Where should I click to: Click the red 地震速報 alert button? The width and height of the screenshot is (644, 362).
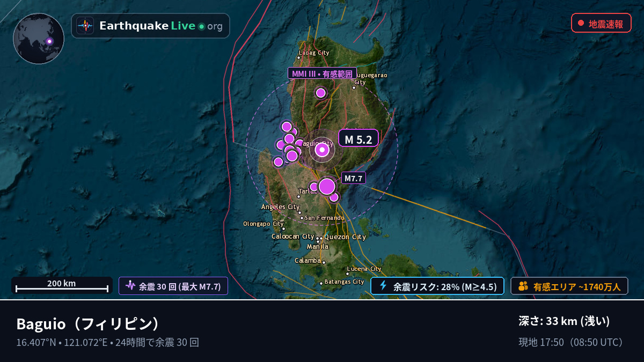tap(601, 23)
